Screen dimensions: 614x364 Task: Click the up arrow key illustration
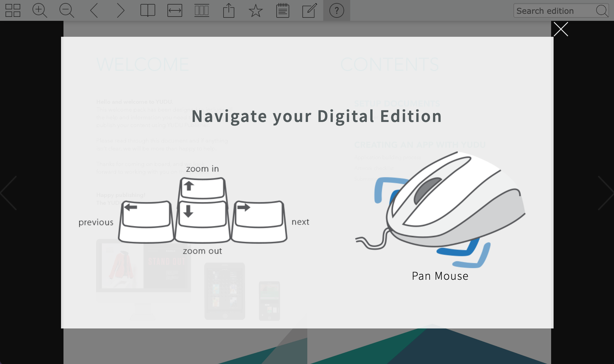click(203, 188)
